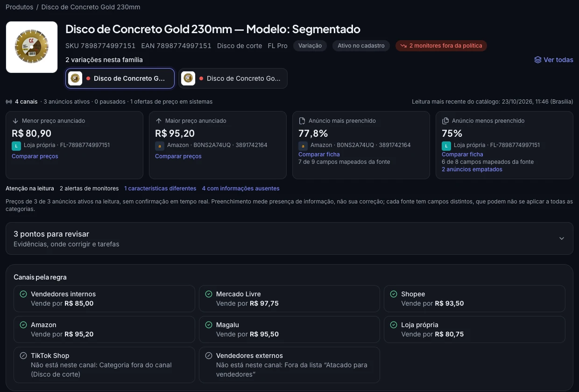Click the chevron on 3 pontos para revisar
This screenshot has height=392, width=579.
(562, 238)
